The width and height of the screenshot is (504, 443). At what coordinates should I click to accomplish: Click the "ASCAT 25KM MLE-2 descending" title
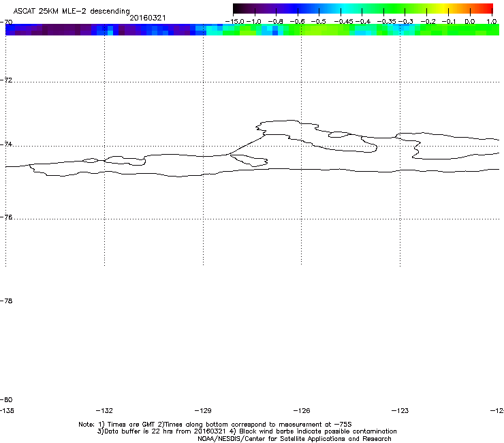coord(72,11)
